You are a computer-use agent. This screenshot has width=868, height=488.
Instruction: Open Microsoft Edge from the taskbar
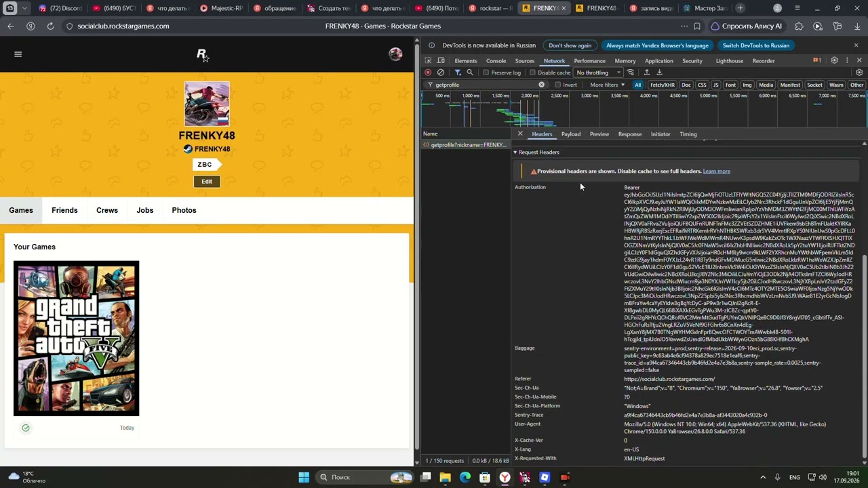point(465,477)
